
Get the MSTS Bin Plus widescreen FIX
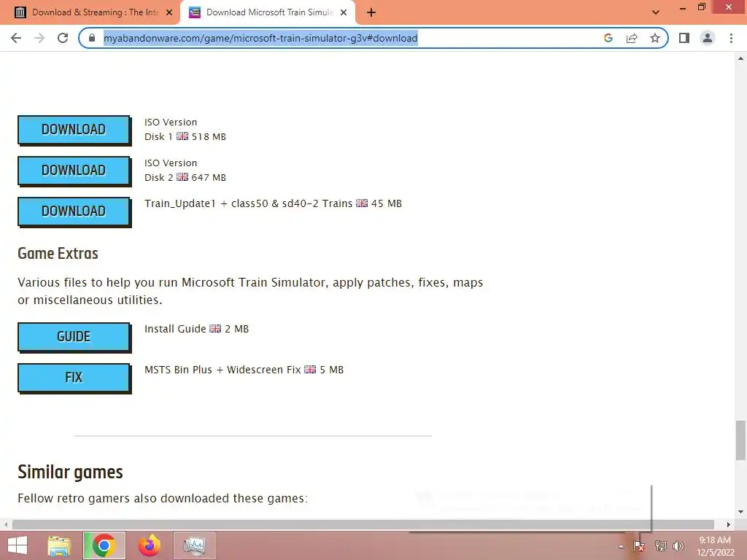(74, 378)
